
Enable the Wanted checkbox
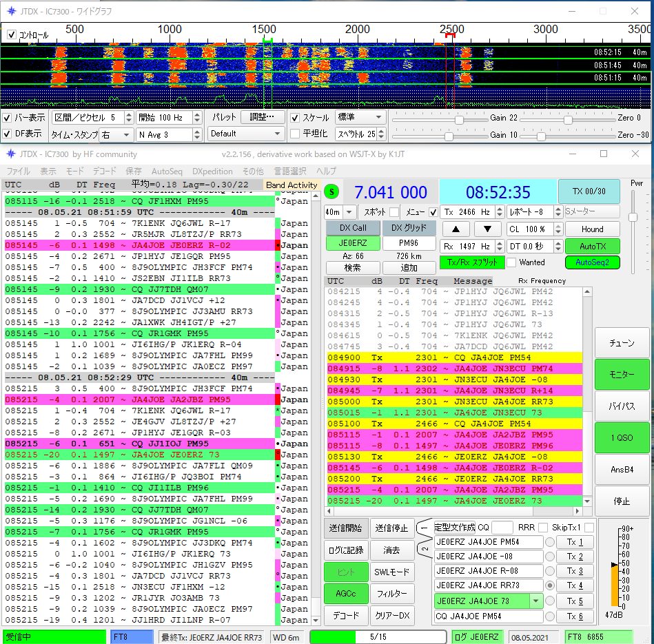pyautogui.click(x=511, y=262)
